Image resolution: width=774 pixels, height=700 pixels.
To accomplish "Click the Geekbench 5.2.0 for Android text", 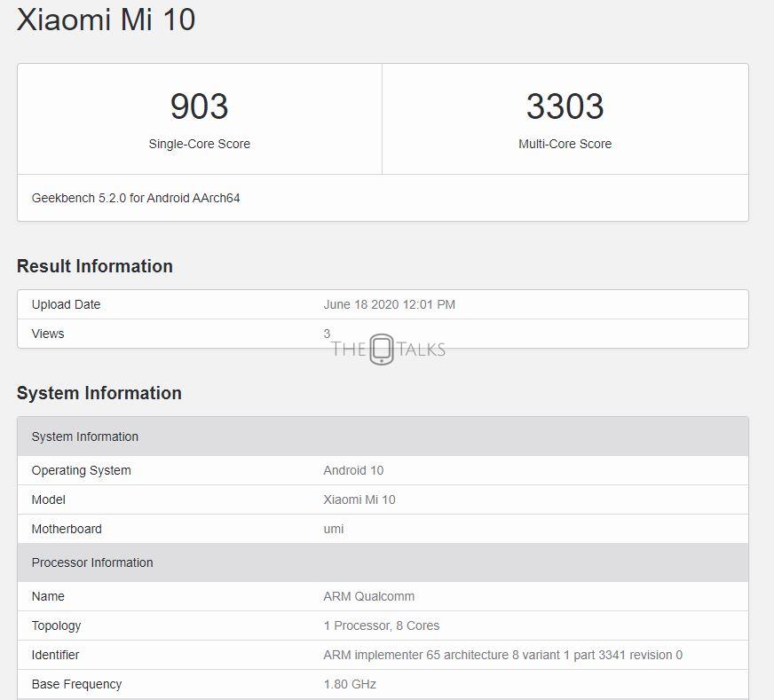I will (136, 198).
